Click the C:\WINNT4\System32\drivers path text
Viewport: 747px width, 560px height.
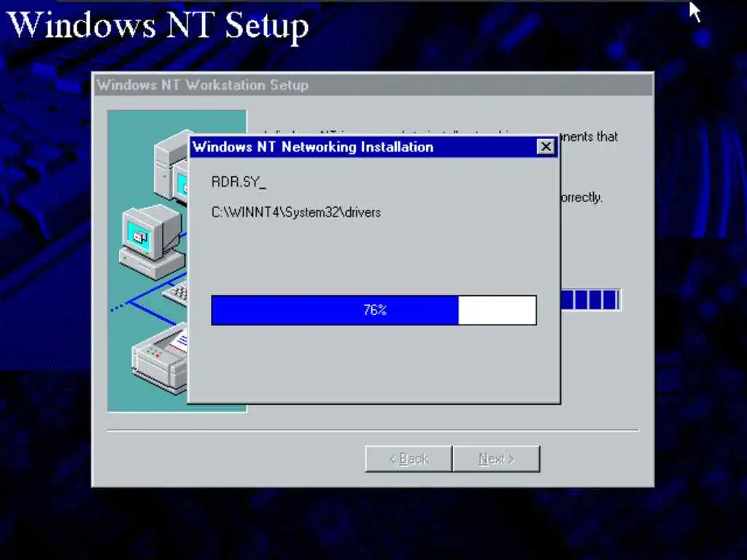[x=296, y=212]
